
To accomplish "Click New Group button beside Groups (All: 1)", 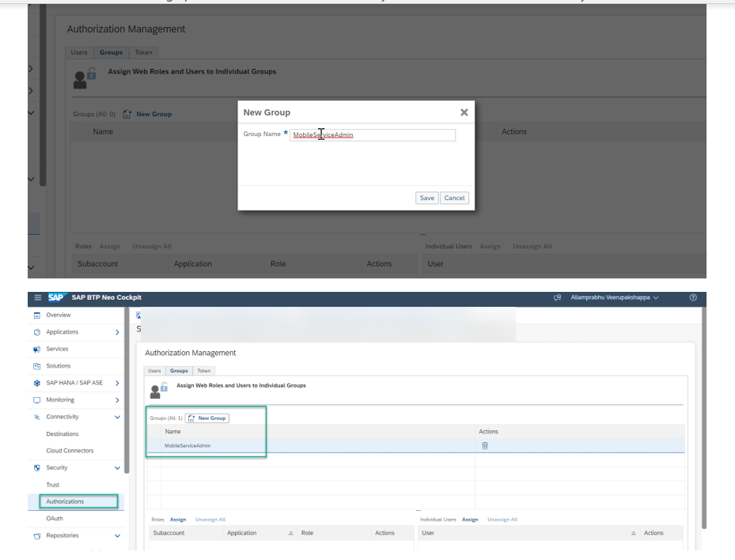I will pos(206,418).
